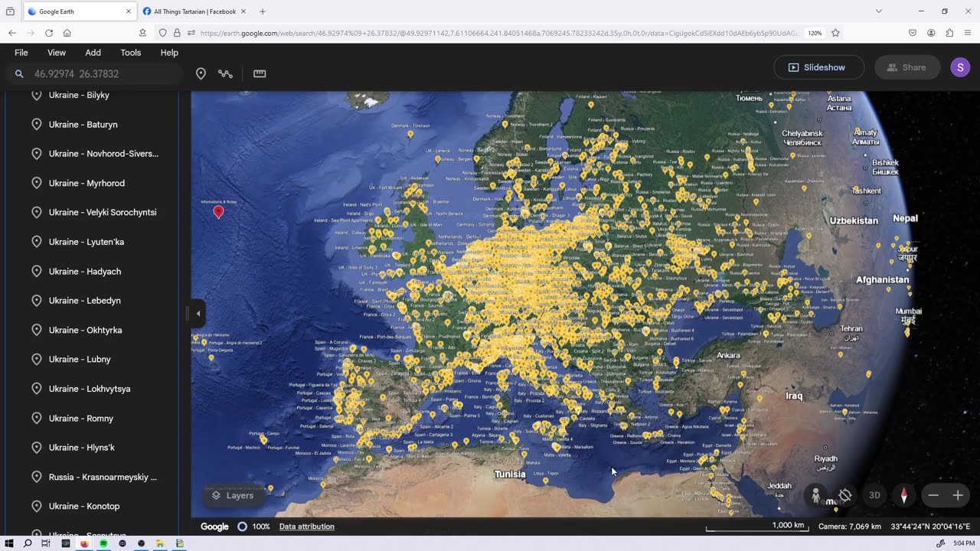Open the tracking protection shield icon
The height and width of the screenshot is (551, 980).
[162, 33]
